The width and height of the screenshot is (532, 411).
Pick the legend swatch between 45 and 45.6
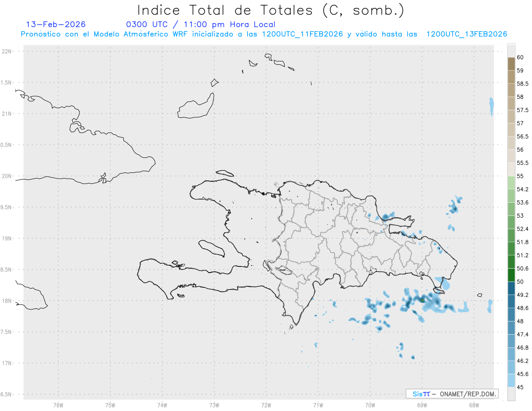pyautogui.click(x=511, y=381)
